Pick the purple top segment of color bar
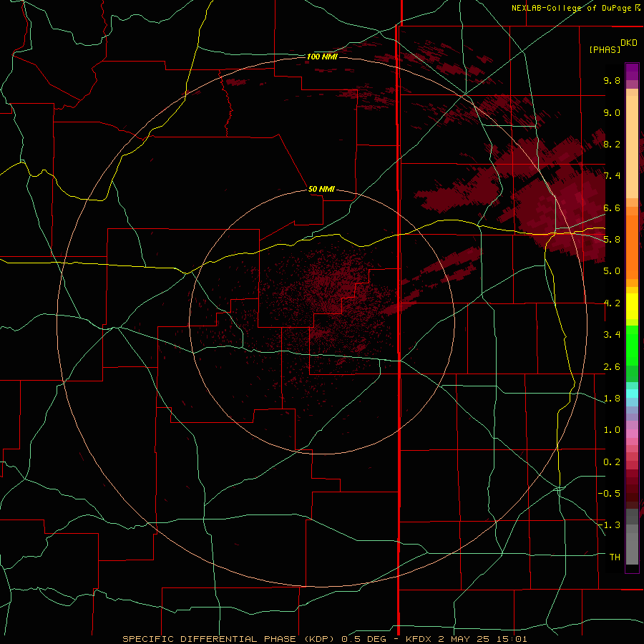This screenshot has width=644, height=644. point(632,71)
